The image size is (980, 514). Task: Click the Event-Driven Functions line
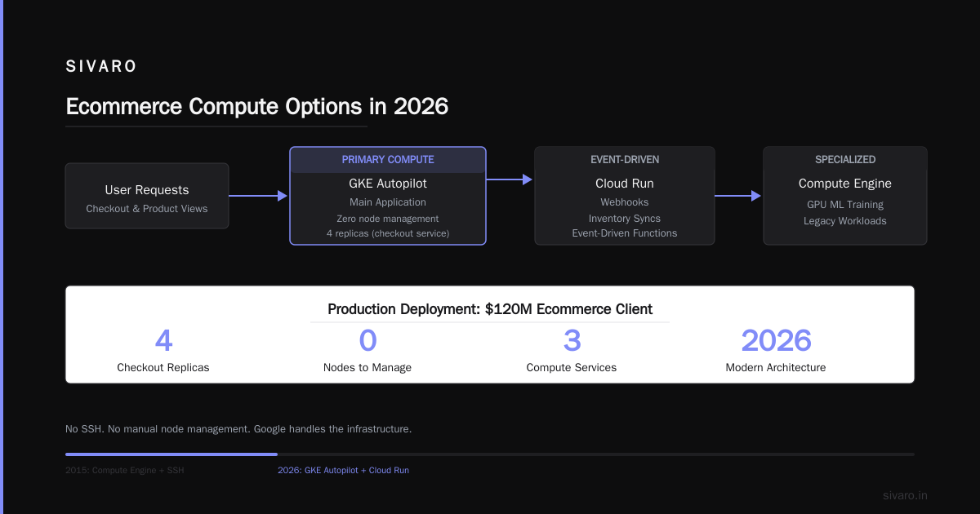coord(625,233)
